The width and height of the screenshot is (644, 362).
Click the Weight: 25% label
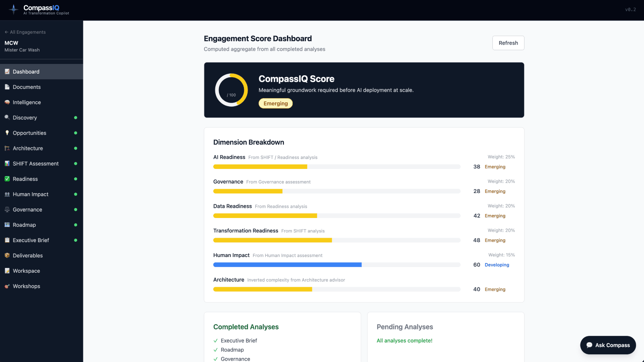(501, 157)
